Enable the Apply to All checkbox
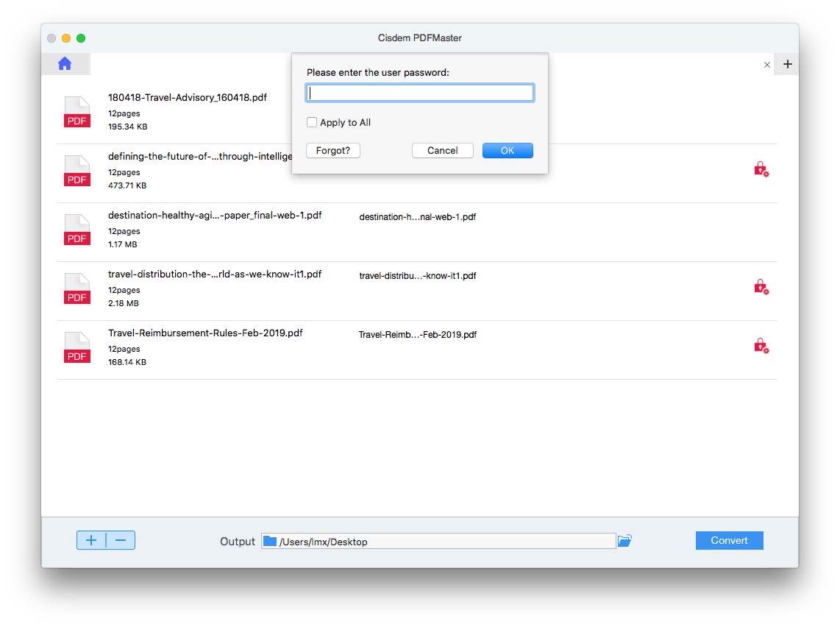 (x=312, y=123)
